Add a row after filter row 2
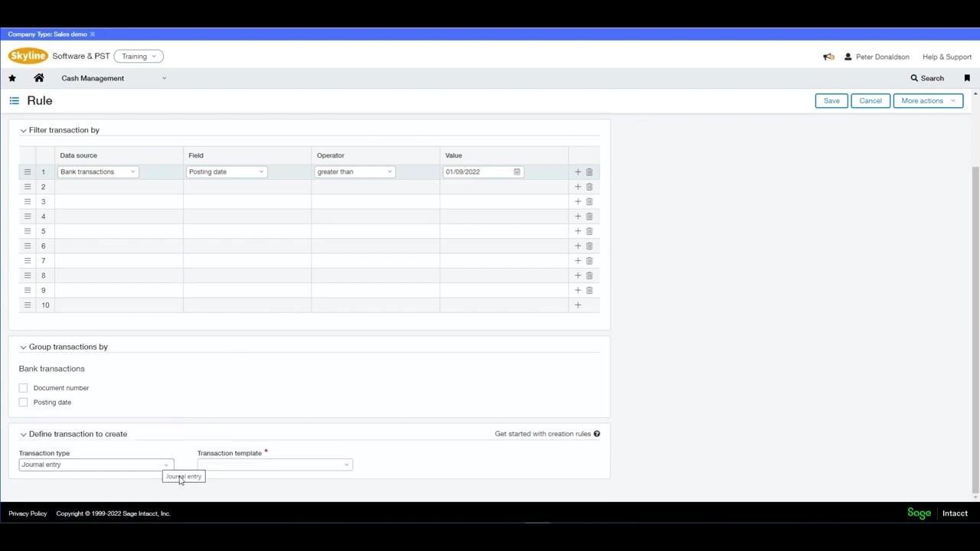 coord(578,187)
